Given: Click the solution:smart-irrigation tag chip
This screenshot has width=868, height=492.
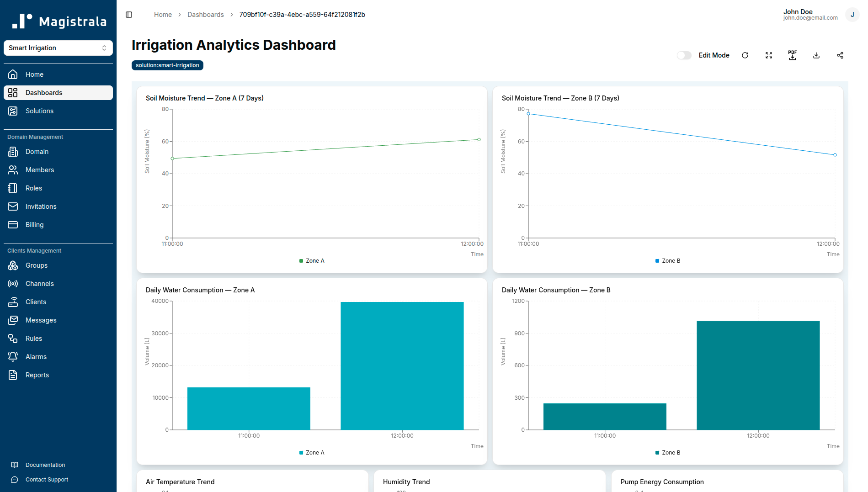Looking at the screenshot, I should point(167,65).
